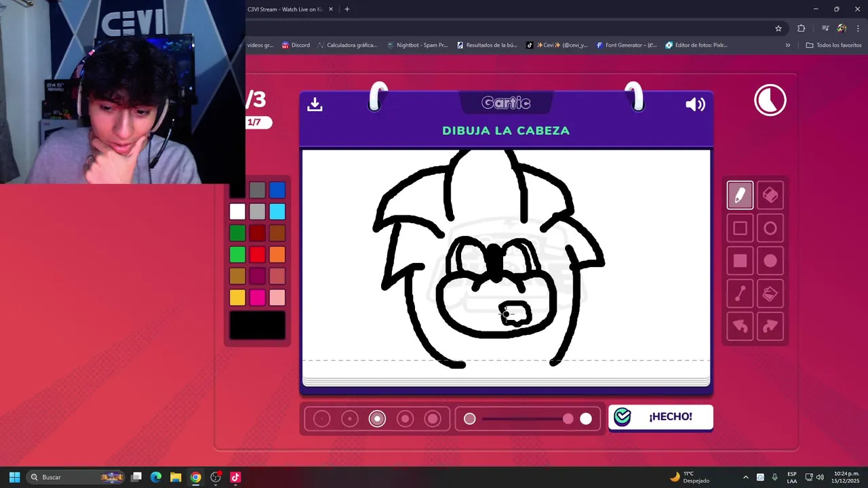Open the ESP LAA language switcher
This screenshot has width=868, height=488.
click(x=792, y=477)
